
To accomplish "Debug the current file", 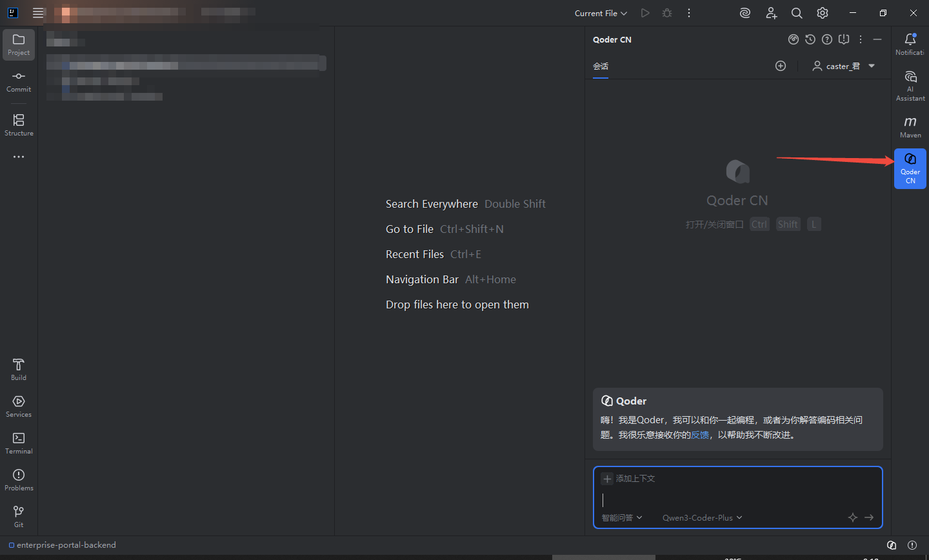I will (x=667, y=13).
